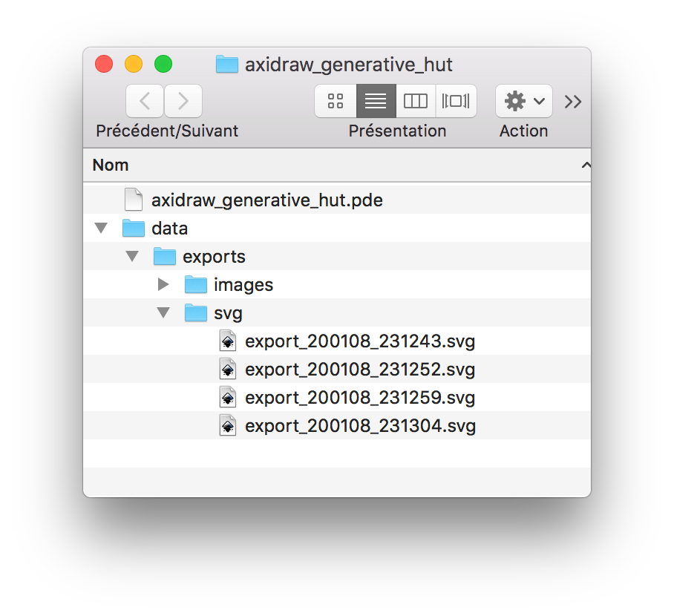This screenshot has height=616, width=674.
Task: Select export_200108_231304.svg file name
Action: click(x=361, y=426)
